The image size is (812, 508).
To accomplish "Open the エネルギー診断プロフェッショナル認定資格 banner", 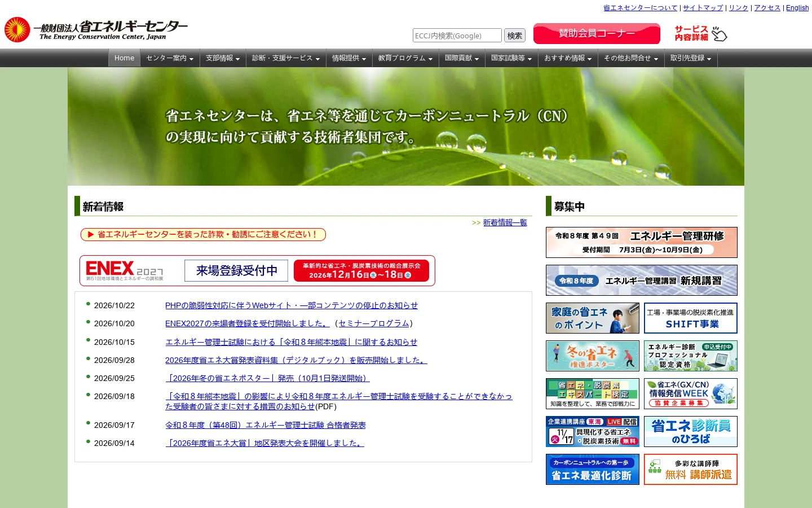I will [691, 356].
